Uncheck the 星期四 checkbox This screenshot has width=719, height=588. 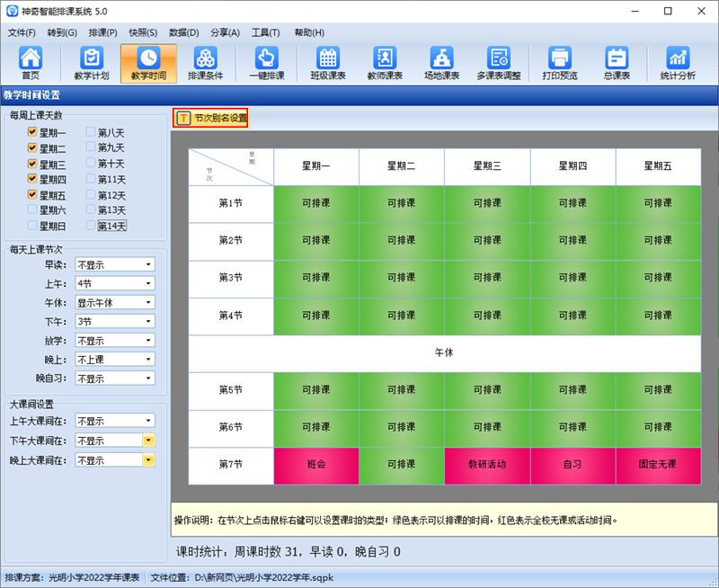point(32,178)
